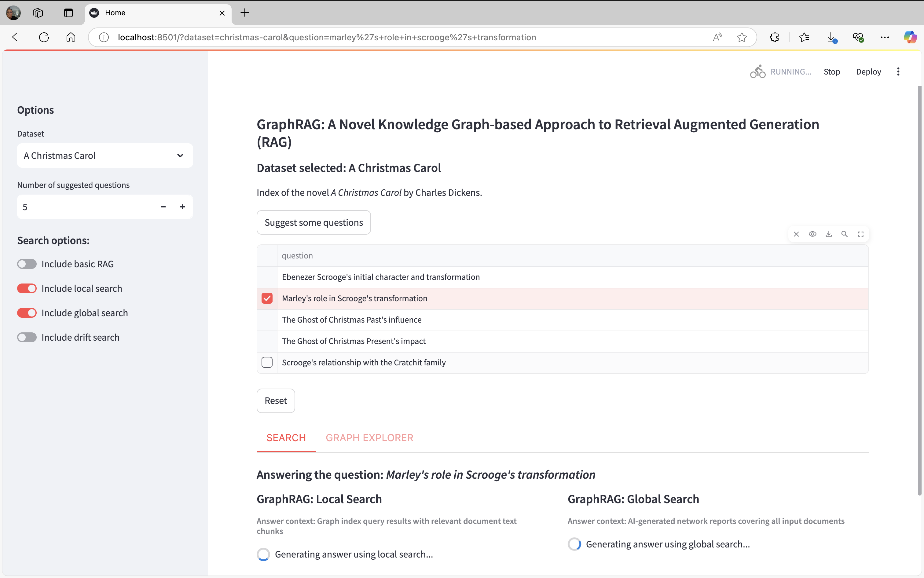This screenshot has width=924, height=578.
Task: Download table as CSV icon
Action: pos(828,234)
